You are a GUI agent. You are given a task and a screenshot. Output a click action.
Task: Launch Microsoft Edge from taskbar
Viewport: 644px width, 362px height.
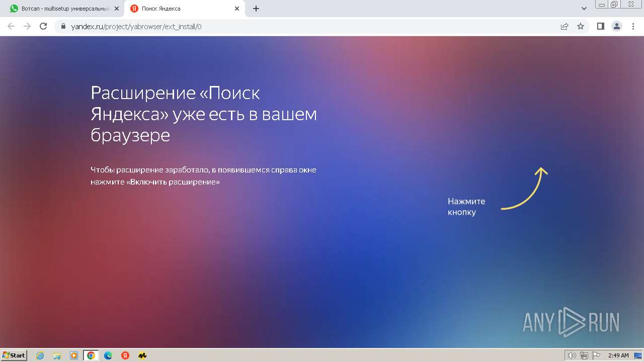[108, 355]
